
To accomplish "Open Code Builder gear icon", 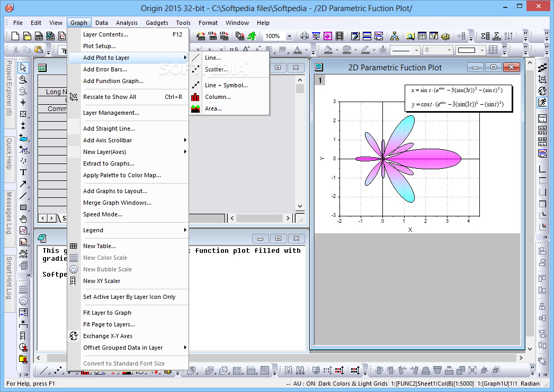I will 445,35.
